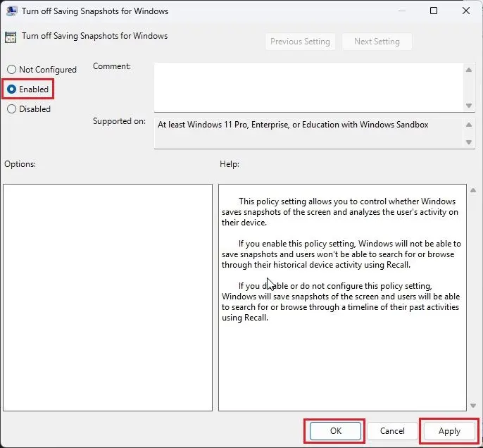
Task: Click the Next Setting button
Action: click(x=377, y=42)
